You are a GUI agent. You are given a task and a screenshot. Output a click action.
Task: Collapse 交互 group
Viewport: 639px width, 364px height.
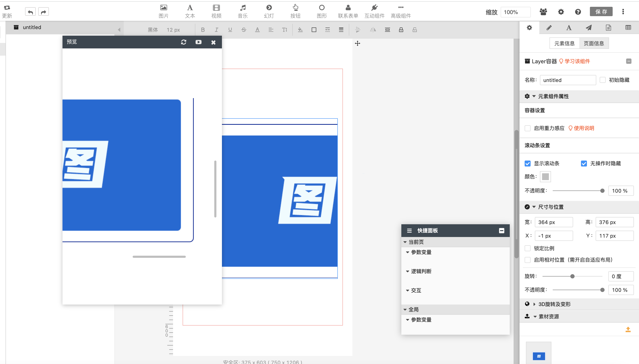click(x=408, y=290)
